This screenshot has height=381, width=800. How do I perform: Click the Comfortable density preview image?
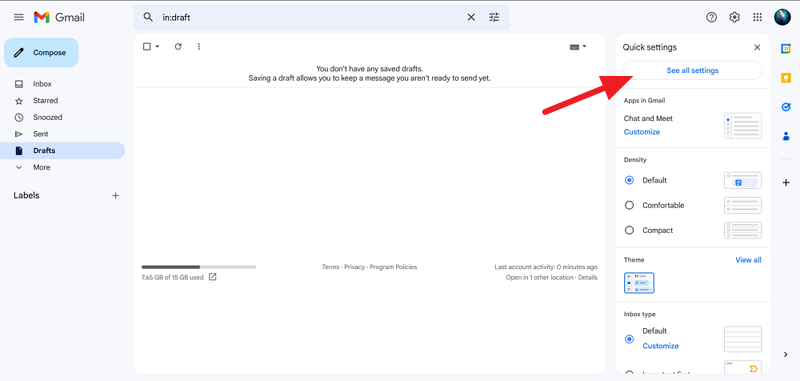[x=743, y=205]
